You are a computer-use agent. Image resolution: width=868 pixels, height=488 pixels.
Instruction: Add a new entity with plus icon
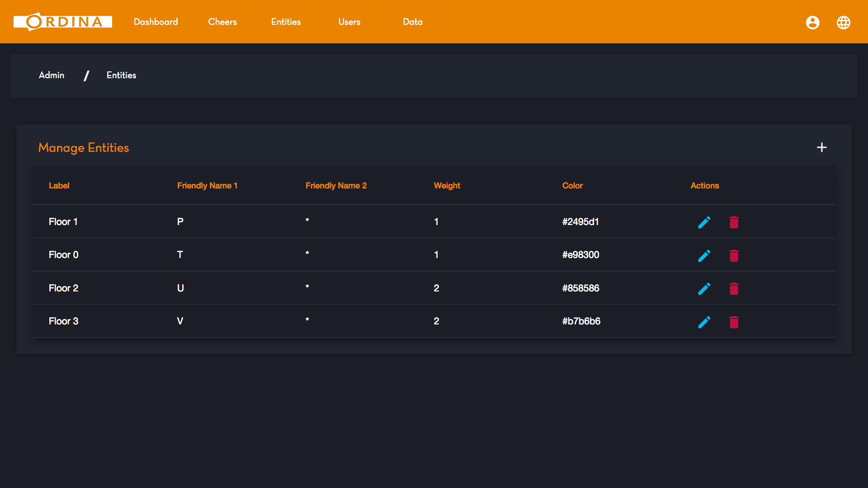click(822, 147)
